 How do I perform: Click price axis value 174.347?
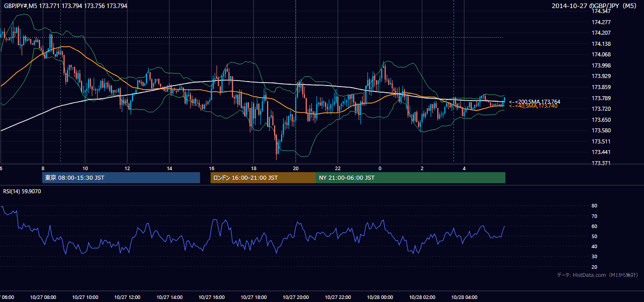click(601, 11)
